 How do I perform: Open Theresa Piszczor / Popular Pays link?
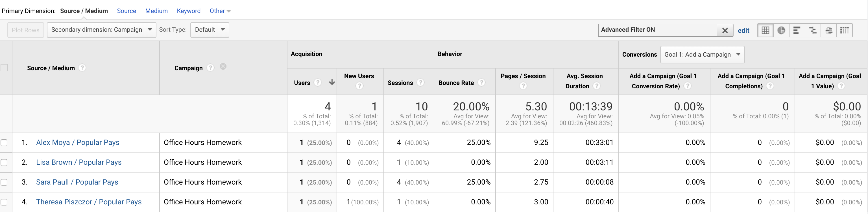(x=89, y=202)
